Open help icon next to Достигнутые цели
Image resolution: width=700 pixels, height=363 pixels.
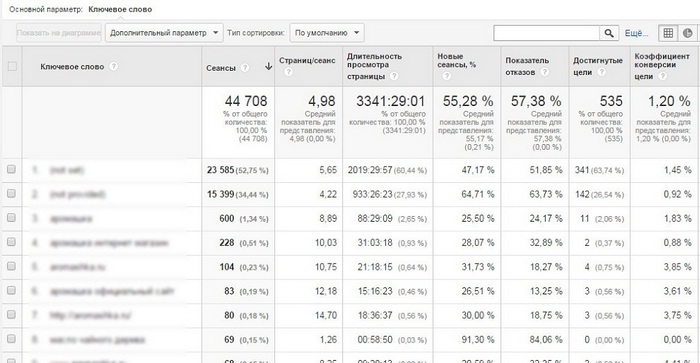tap(601, 72)
